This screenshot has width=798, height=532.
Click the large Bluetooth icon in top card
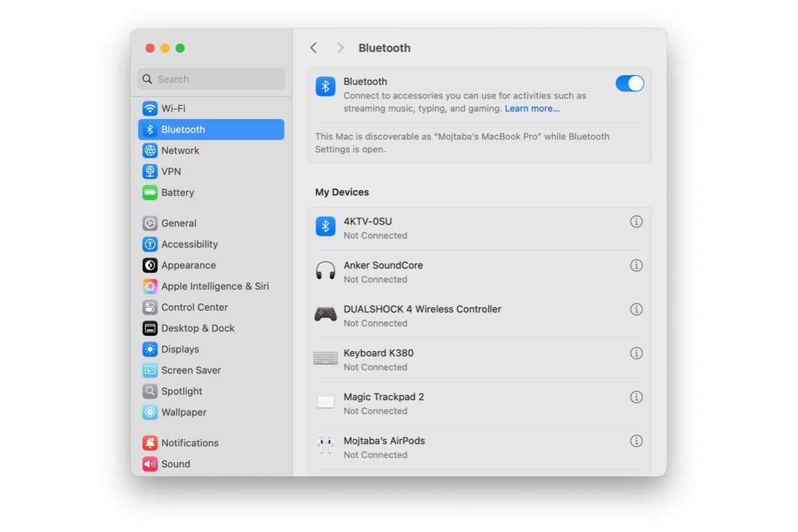click(x=325, y=86)
